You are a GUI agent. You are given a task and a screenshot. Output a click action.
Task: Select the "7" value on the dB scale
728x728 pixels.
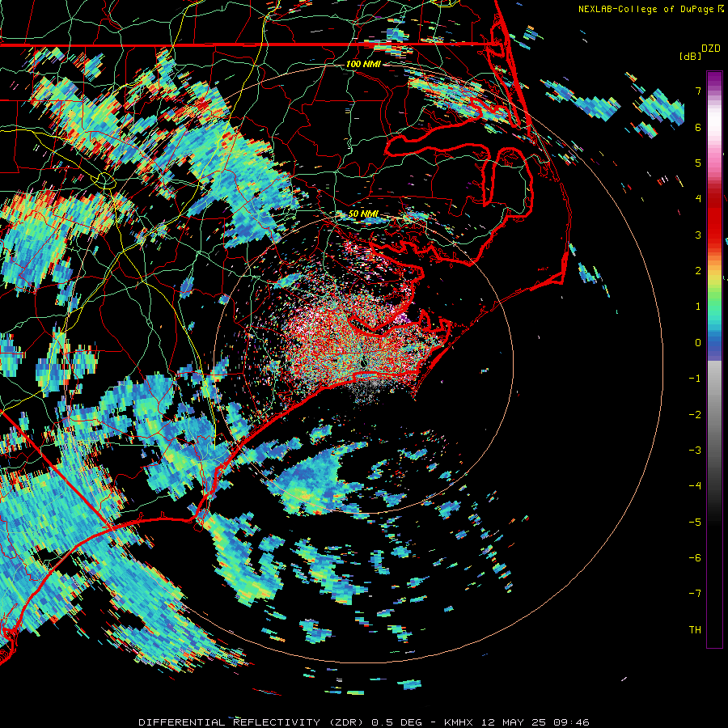(698, 91)
